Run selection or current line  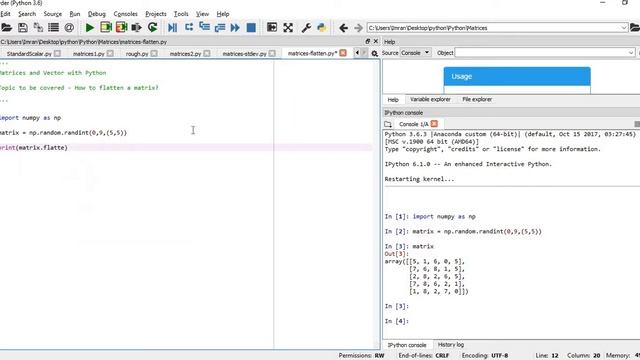pyautogui.click(x=136, y=27)
